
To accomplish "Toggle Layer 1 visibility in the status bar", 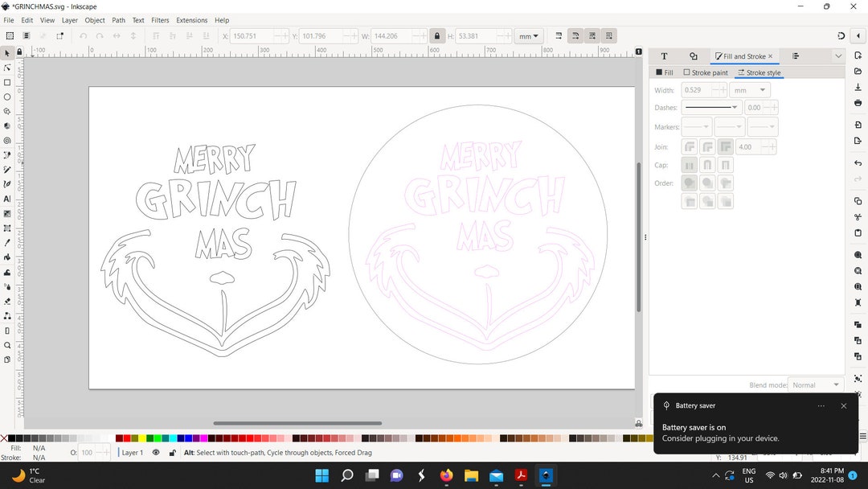I will (x=156, y=453).
